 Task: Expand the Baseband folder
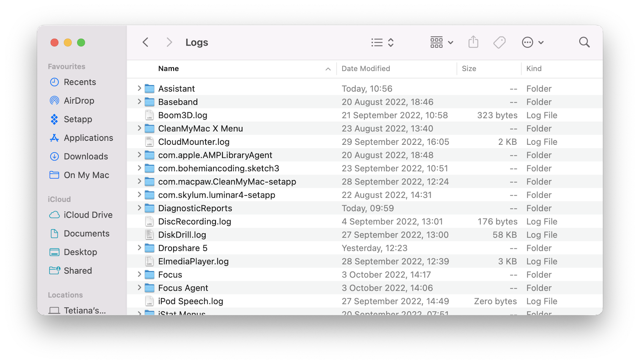[139, 101]
